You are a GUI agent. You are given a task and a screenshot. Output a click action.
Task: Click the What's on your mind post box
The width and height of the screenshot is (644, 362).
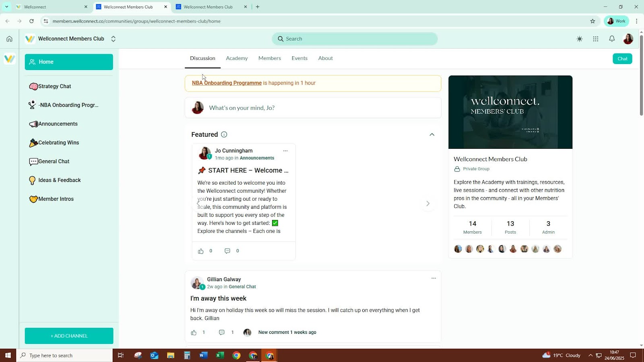click(x=313, y=108)
